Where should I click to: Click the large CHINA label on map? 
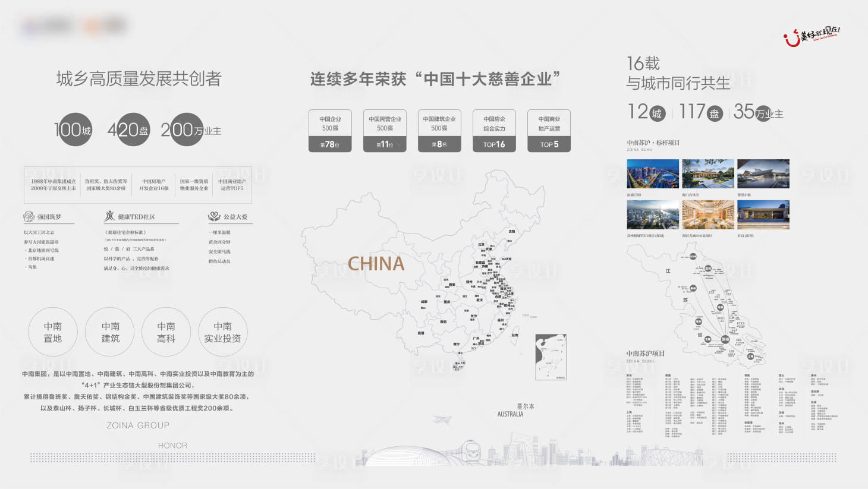[x=376, y=264]
